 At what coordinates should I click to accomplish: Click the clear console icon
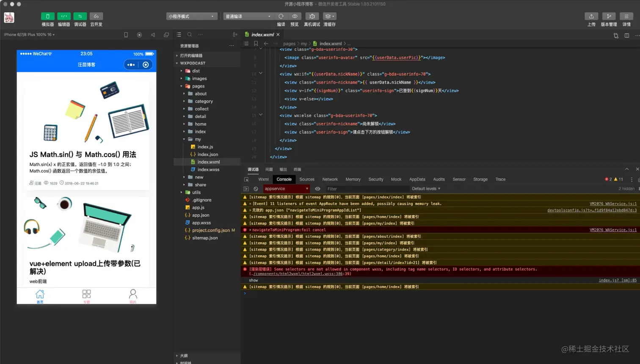pyautogui.click(x=256, y=189)
